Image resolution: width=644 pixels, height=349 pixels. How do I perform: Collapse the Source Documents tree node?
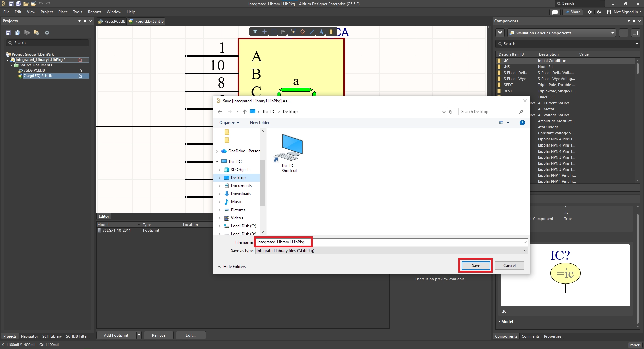coord(12,65)
